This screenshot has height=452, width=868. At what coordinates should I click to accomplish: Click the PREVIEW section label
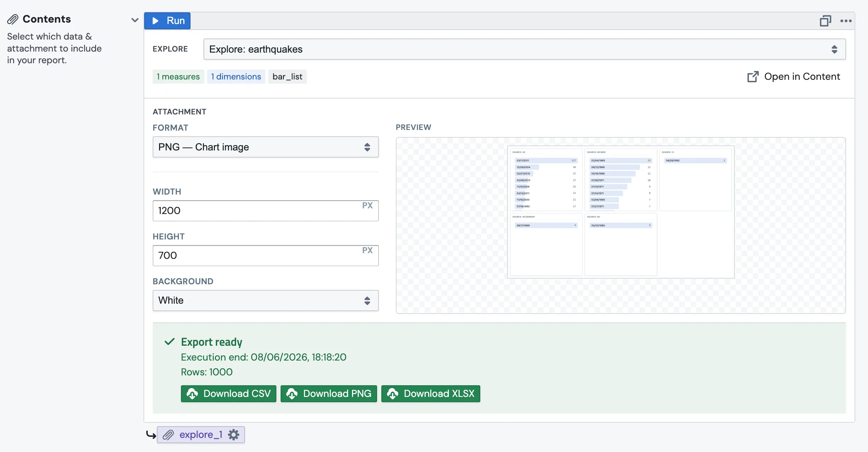click(x=413, y=127)
